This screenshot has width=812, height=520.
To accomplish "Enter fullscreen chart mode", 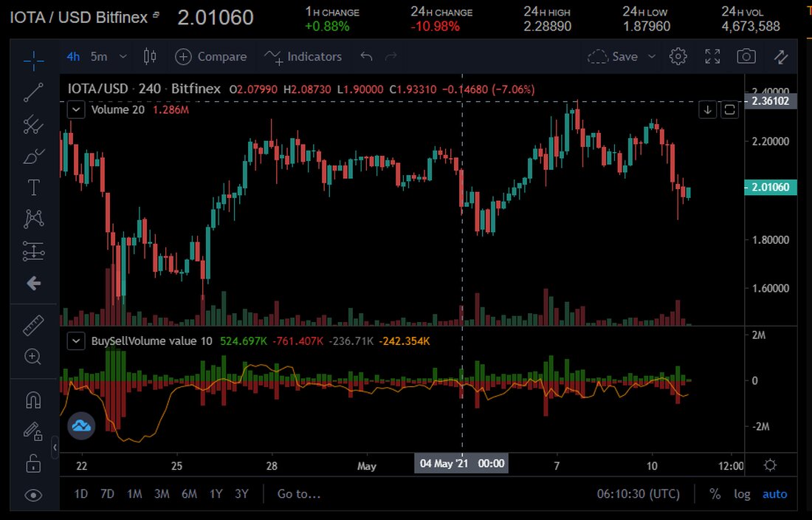I will pos(712,56).
